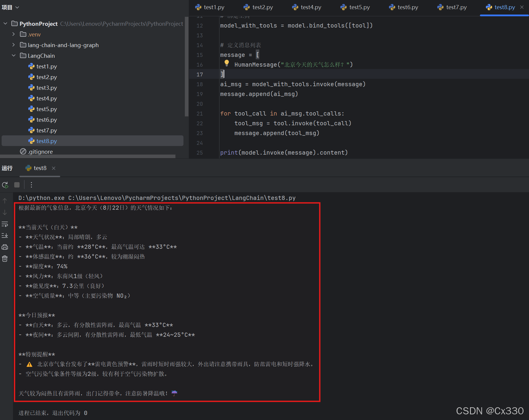Jump up the stack trace arrow
The width and height of the screenshot is (529, 420).
[5, 201]
